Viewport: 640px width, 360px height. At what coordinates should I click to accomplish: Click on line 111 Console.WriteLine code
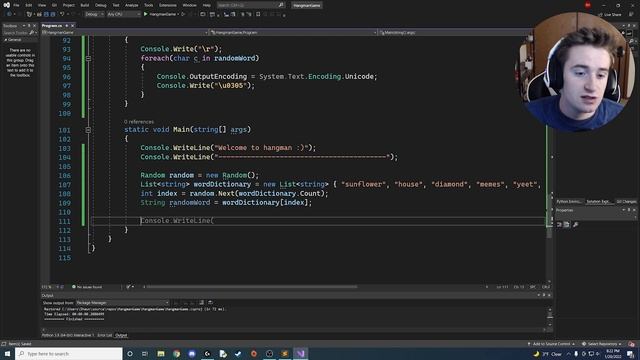[x=177, y=221]
